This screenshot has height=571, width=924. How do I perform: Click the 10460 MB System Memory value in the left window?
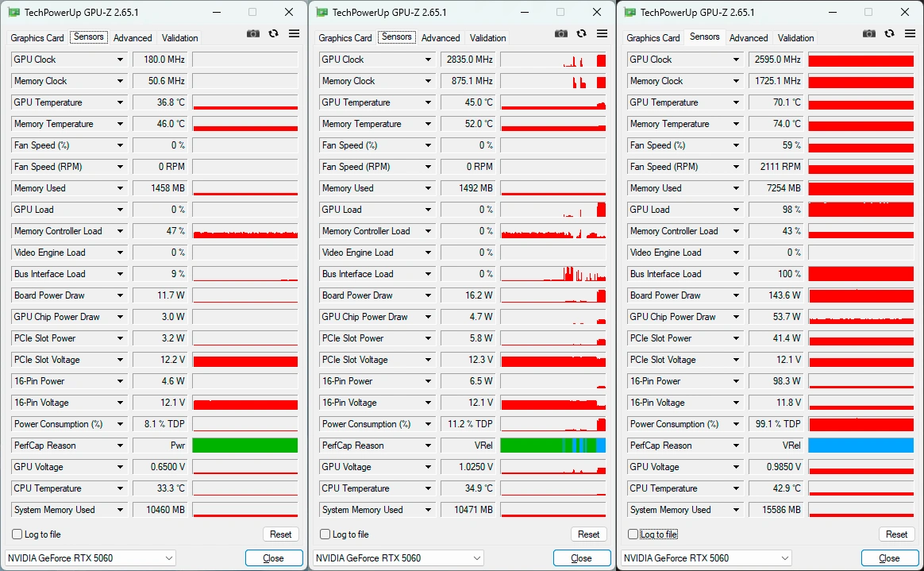point(160,511)
